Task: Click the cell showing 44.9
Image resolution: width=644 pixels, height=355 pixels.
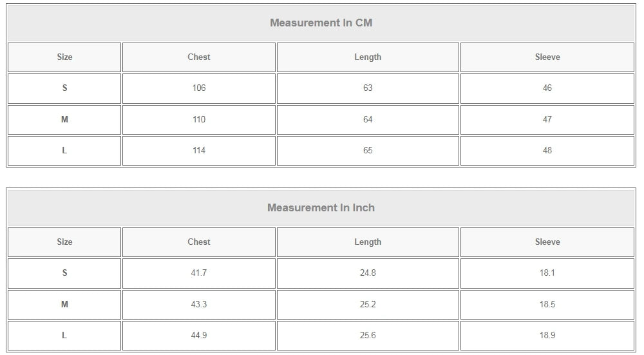Action: tap(199, 336)
